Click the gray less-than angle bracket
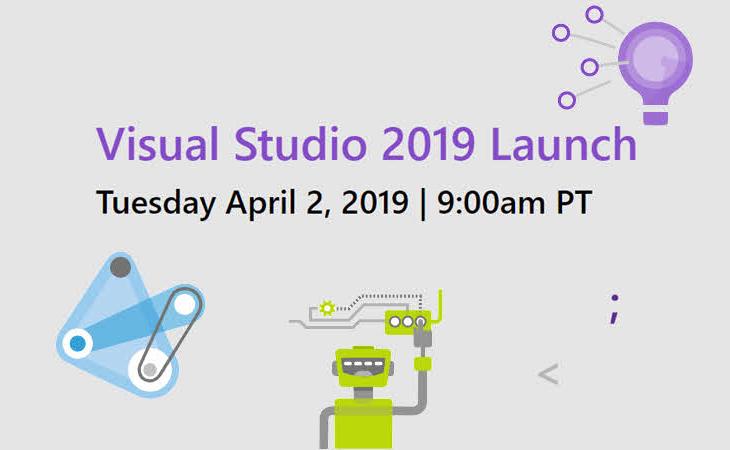Viewport: 730px width, 450px height. coord(547,375)
